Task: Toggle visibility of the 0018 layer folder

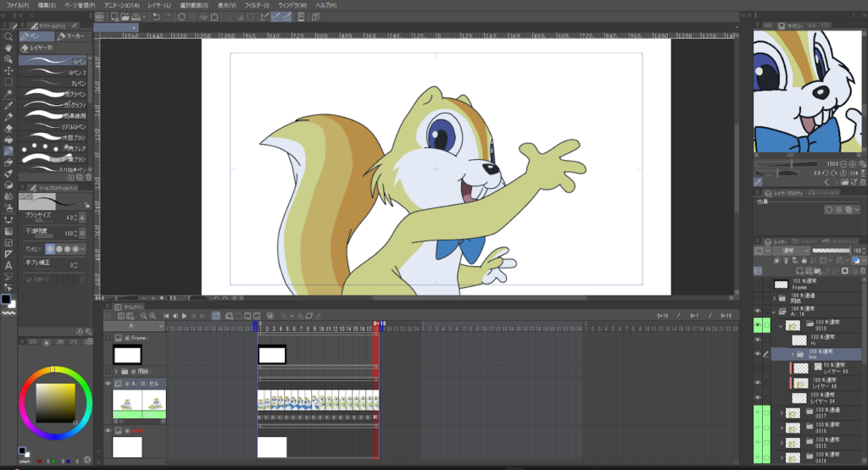Action: pyautogui.click(x=759, y=325)
